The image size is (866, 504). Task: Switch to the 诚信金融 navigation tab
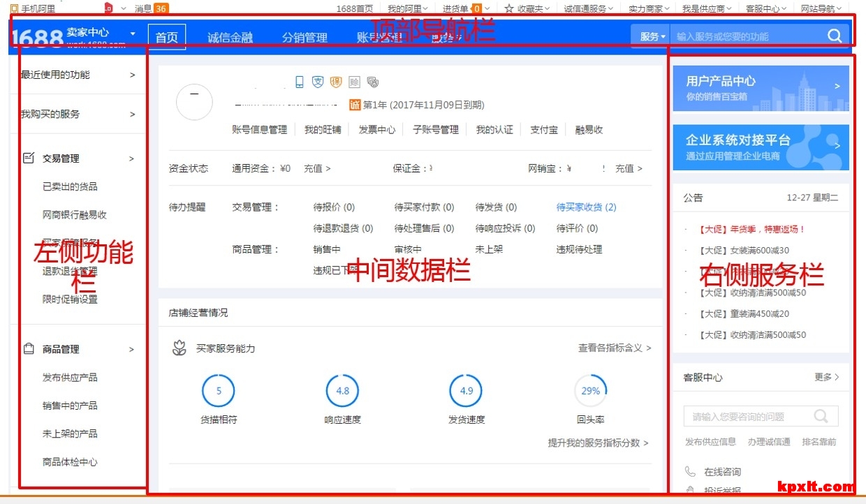(x=230, y=38)
